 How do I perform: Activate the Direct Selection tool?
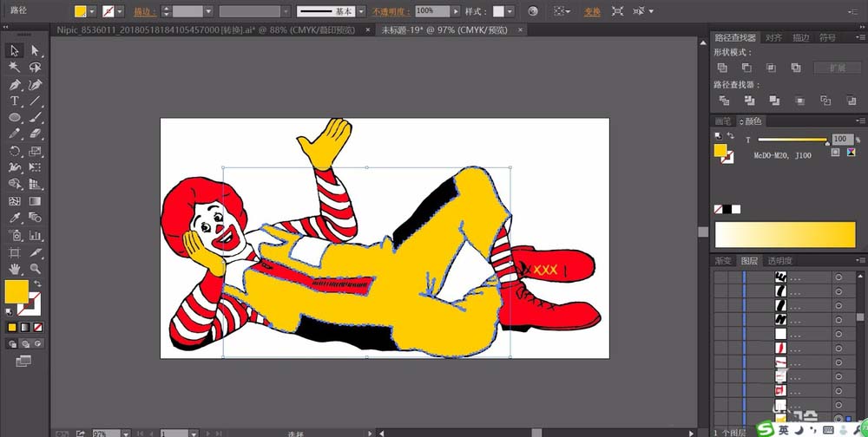(x=36, y=50)
